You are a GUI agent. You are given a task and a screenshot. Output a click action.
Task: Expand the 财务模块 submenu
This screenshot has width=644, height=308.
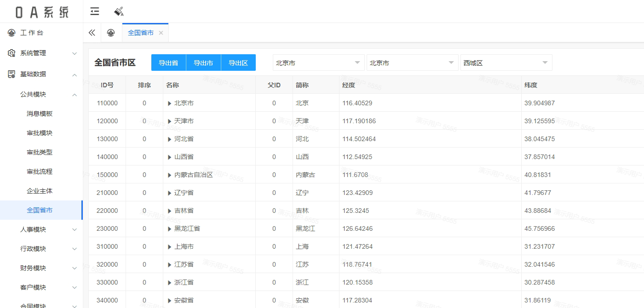coord(41,268)
